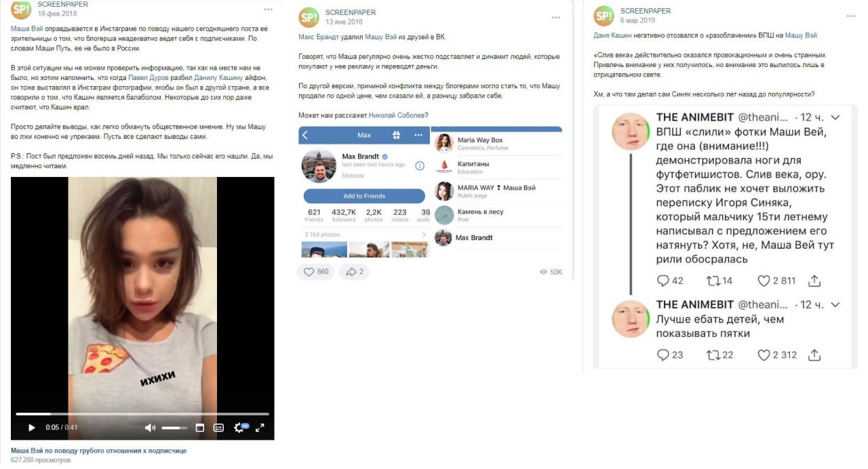Retweet the first ANIMEBIT tweet
868x469 pixels.
click(x=719, y=281)
